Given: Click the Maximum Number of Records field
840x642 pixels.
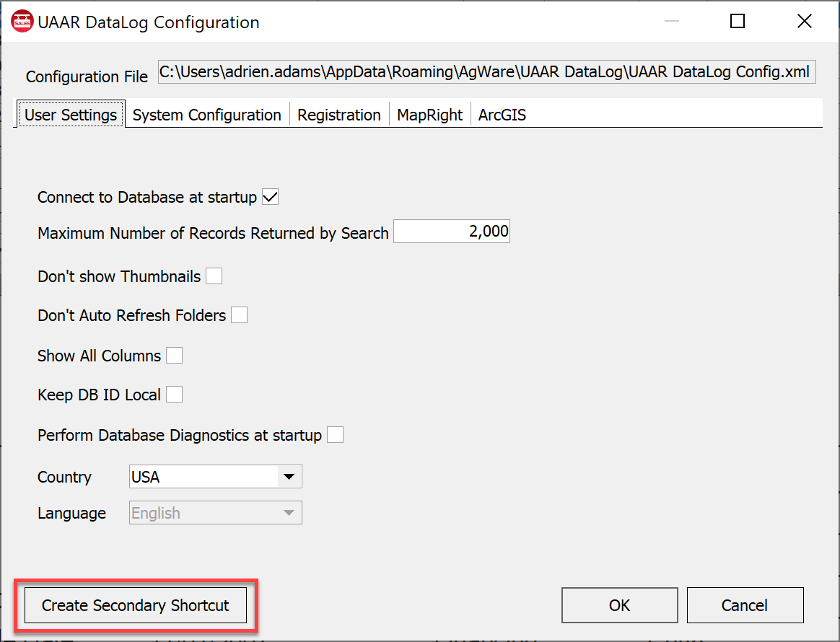Looking at the screenshot, I should pos(452,232).
